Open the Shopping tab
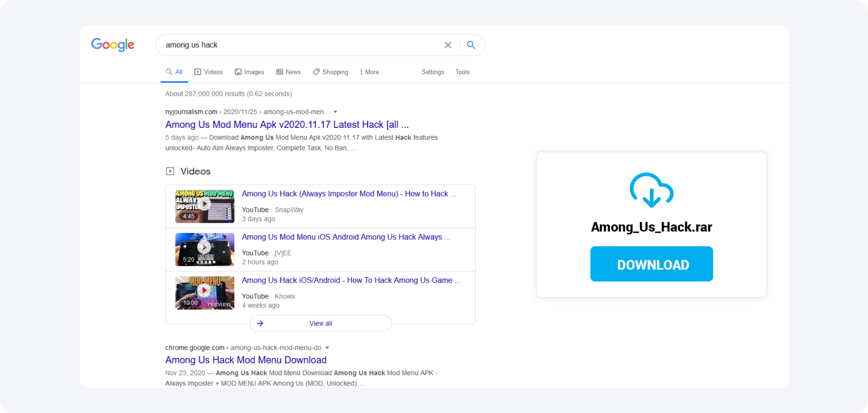The width and height of the screenshot is (868, 413). [x=330, y=72]
